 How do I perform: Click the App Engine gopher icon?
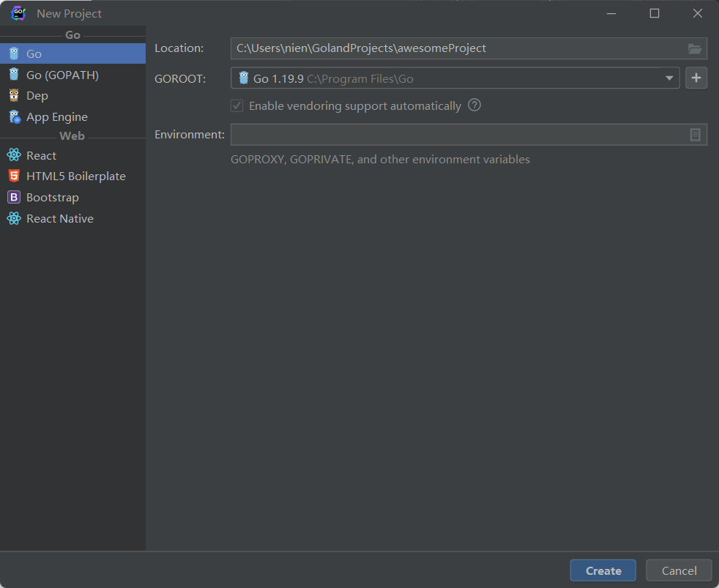click(x=14, y=117)
